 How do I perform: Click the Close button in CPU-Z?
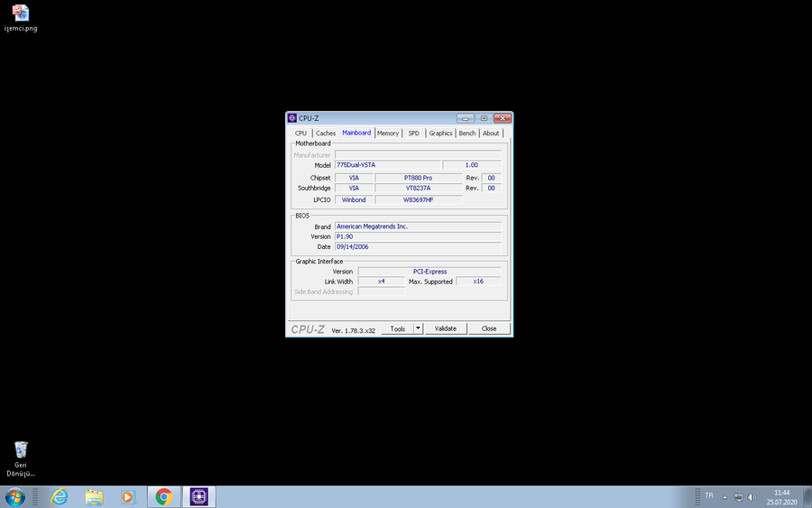(489, 328)
